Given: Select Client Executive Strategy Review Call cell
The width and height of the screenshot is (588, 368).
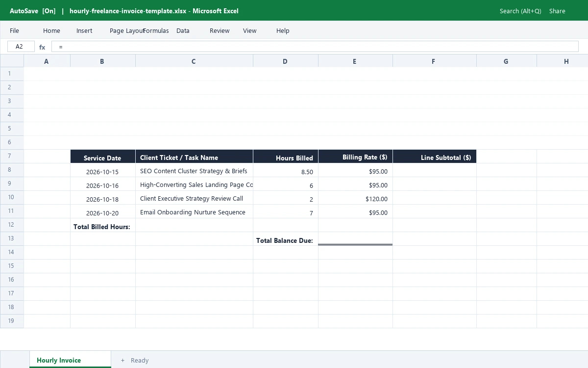Looking at the screenshot, I should [194, 198].
